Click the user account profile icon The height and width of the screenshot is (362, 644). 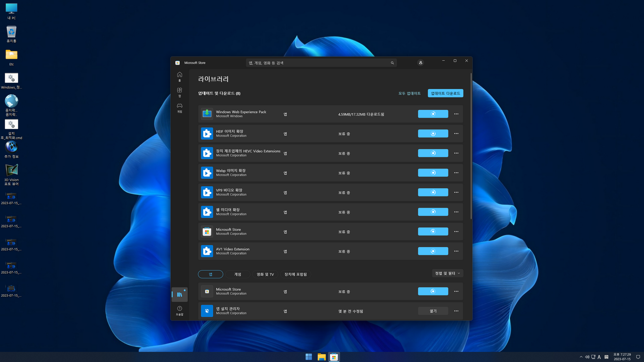pos(421,63)
